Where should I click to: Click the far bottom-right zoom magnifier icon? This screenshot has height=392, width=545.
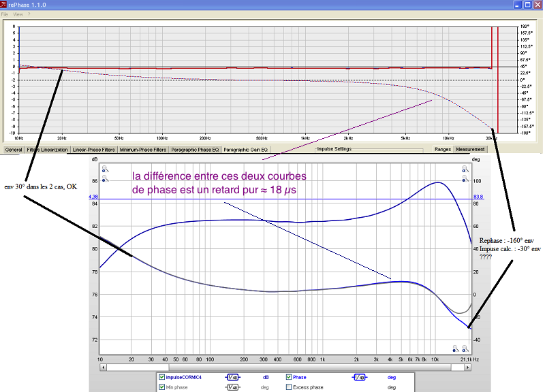pos(465,348)
